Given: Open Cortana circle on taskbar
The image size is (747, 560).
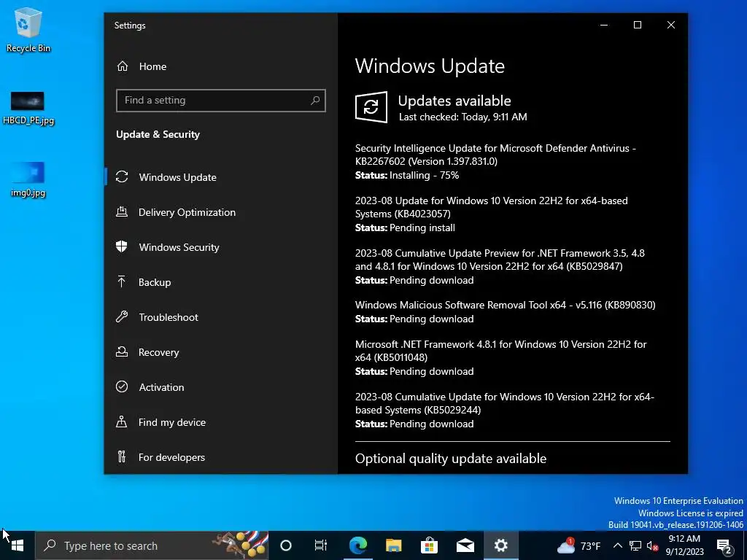Looking at the screenshot, I should [x=286, y=545].
